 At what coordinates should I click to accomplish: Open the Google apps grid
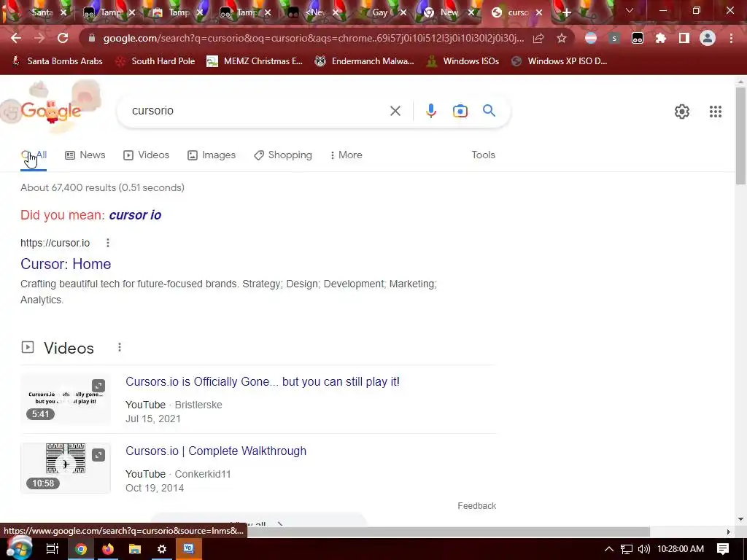[716, 112]
